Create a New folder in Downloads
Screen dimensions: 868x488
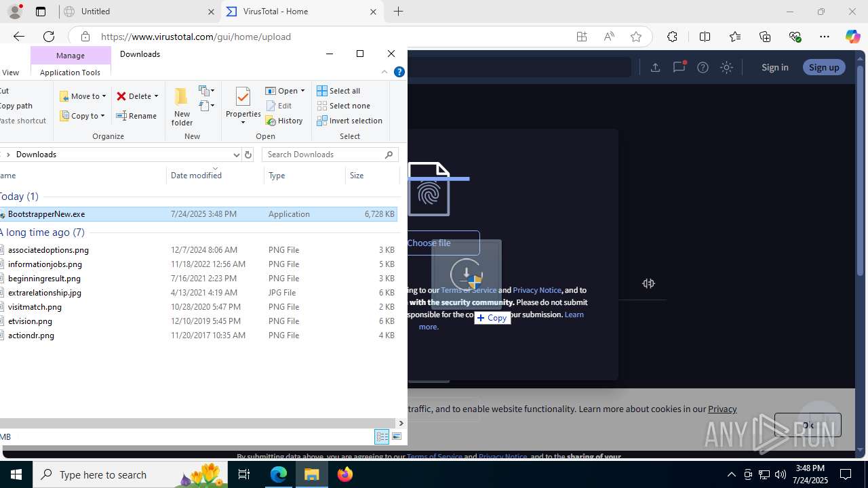pos(182,106)
